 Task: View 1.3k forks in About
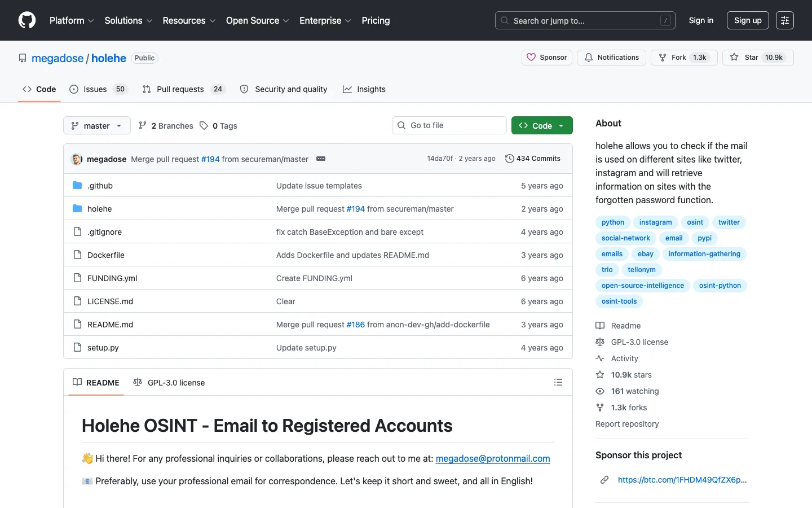click(621, 408)
